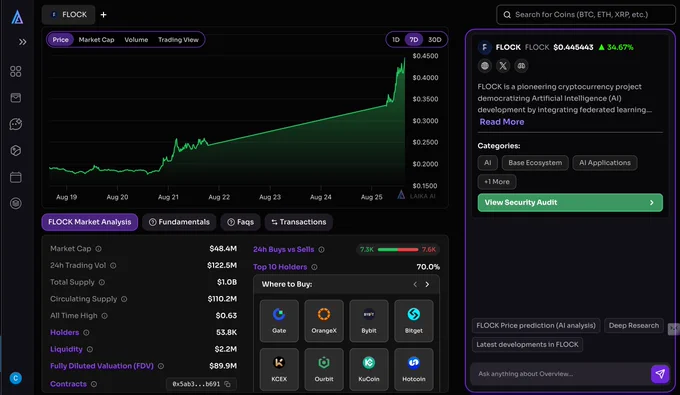The width and height of the screenshot is (680, 395).
Task: Set chart range to 1D
Action: (x=396, y=40)
